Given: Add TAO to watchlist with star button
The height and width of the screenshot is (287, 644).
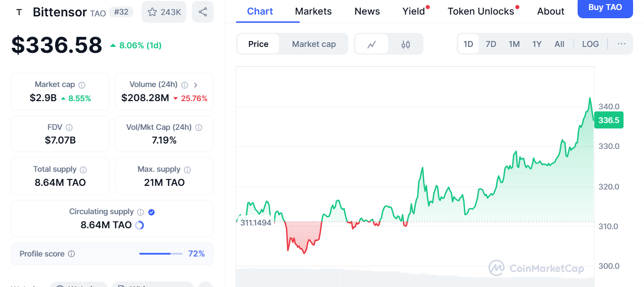Looking at the screenshot, I should click(164, 12).
